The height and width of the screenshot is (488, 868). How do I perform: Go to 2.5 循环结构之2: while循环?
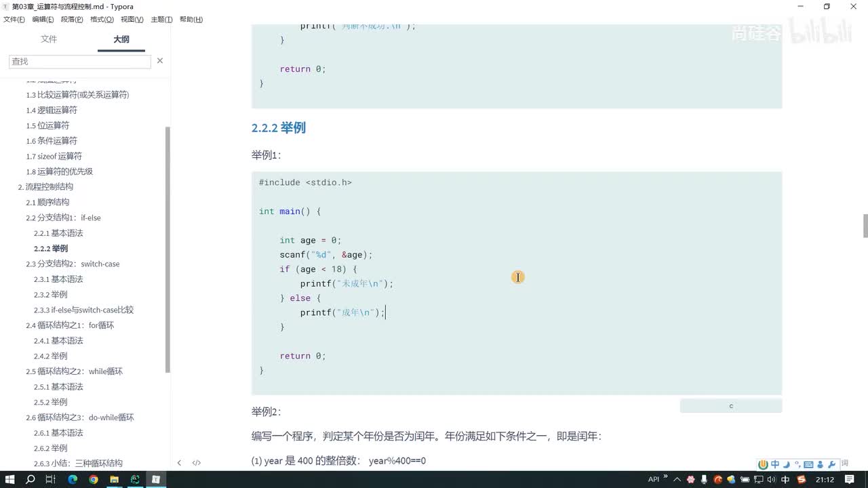click(x=74, y=371)
